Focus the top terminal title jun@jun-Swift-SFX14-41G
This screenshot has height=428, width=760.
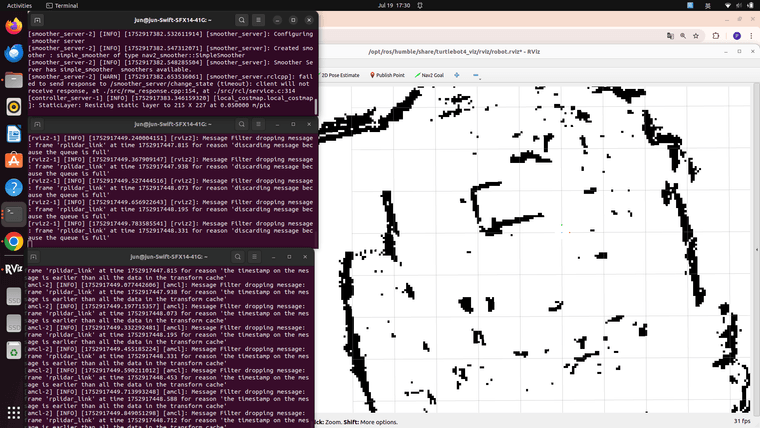[x=173, y=20]
